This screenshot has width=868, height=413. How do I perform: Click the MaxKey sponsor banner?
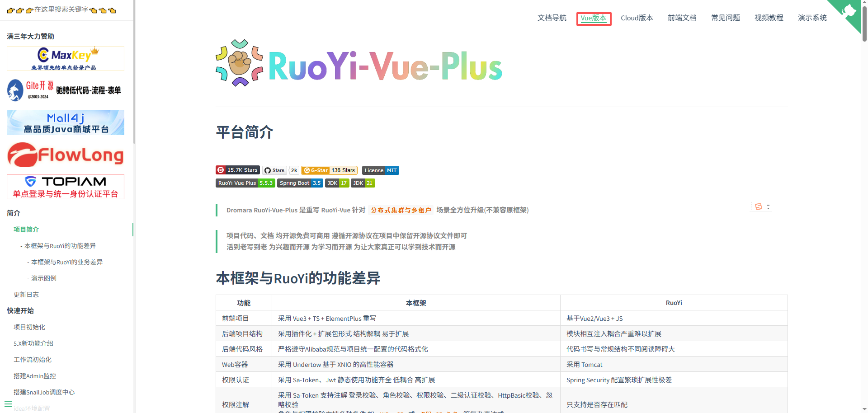click(x=66, y=58)
